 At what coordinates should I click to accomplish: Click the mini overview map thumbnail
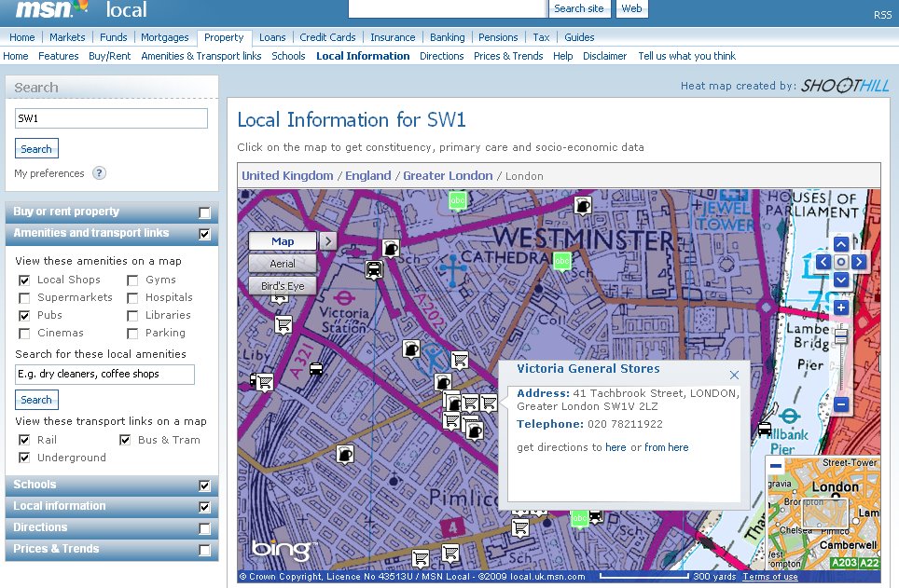[823, 513]
